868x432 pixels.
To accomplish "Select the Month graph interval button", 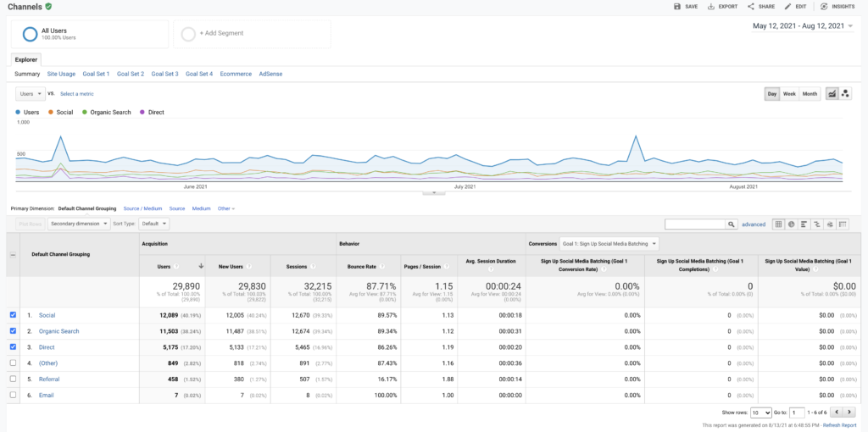I will (x=810, y=94).
